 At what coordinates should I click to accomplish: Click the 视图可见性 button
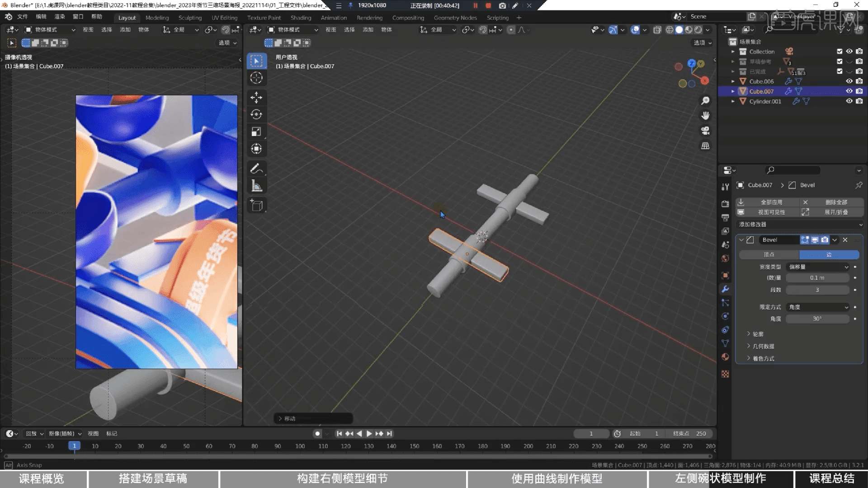(767, 212)
